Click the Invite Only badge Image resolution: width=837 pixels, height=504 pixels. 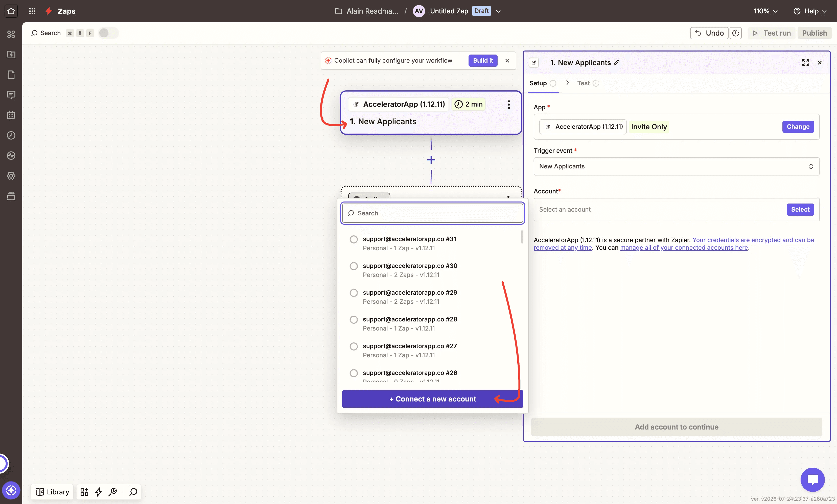point(649,127)
